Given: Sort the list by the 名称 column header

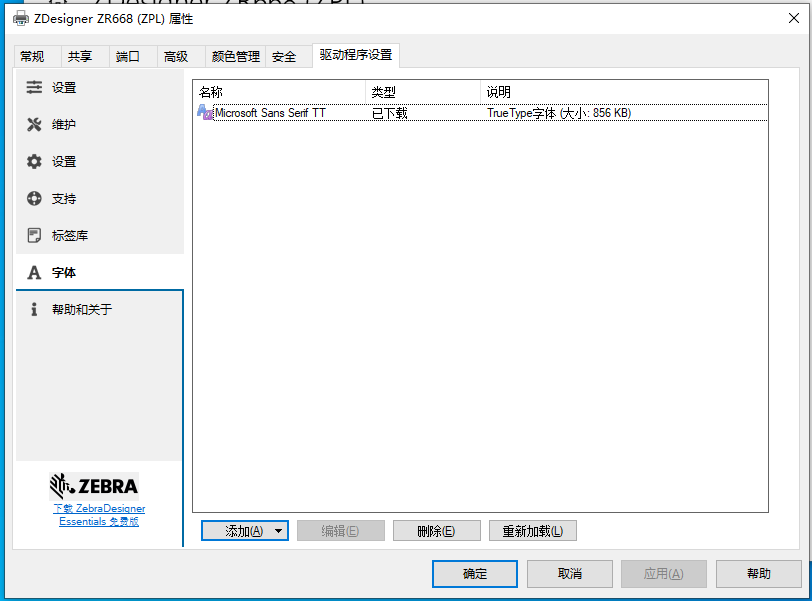Looking at the screenshot, I should click(x=279, y=92).
